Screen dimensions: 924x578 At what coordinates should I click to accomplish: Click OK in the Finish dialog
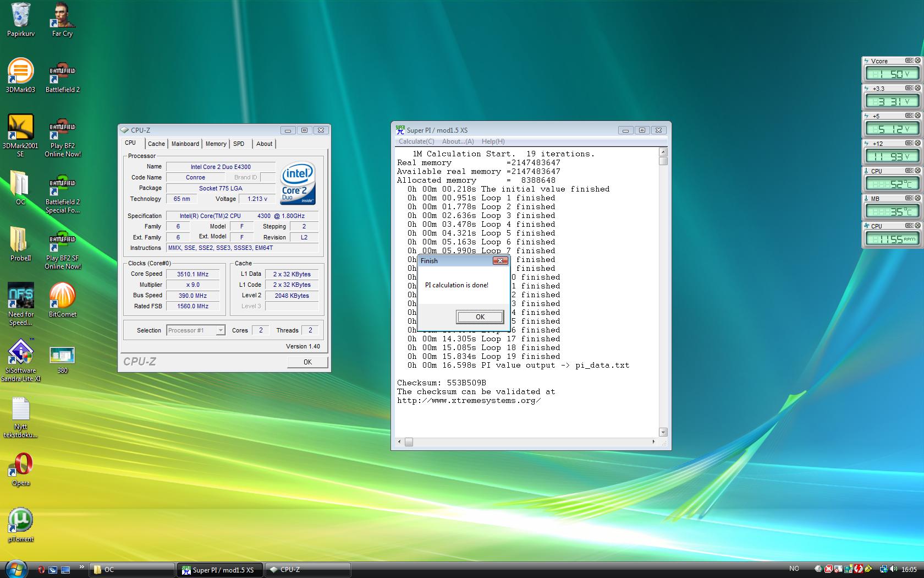(x=480, y=317)
